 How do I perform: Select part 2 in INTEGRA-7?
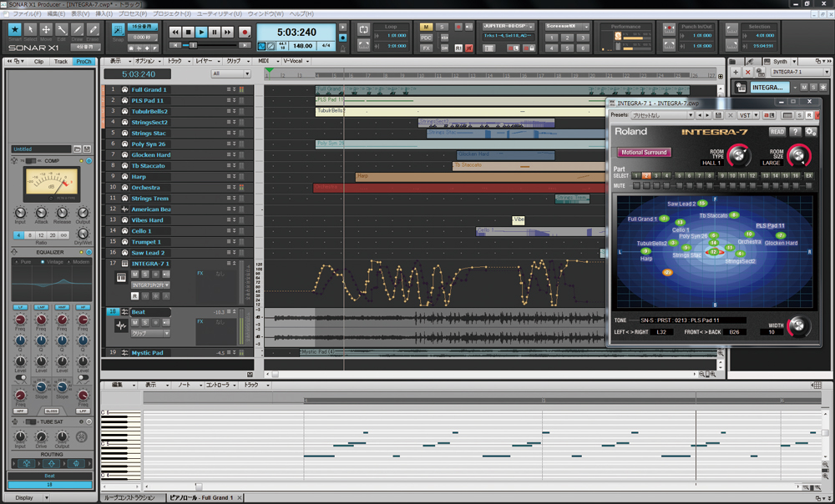646,175
